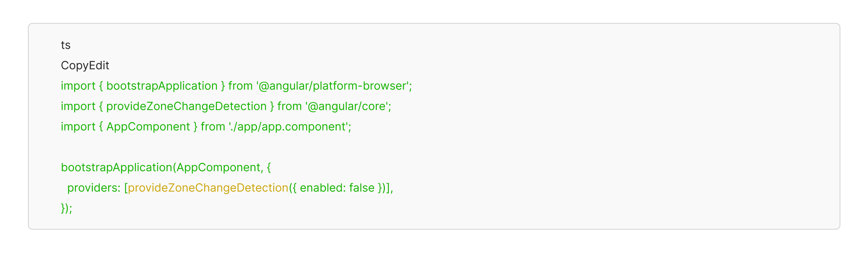Click "from" keyword in the AppComponent import
The height and width of the screenshot is (253, 868).
pos(213,127)
